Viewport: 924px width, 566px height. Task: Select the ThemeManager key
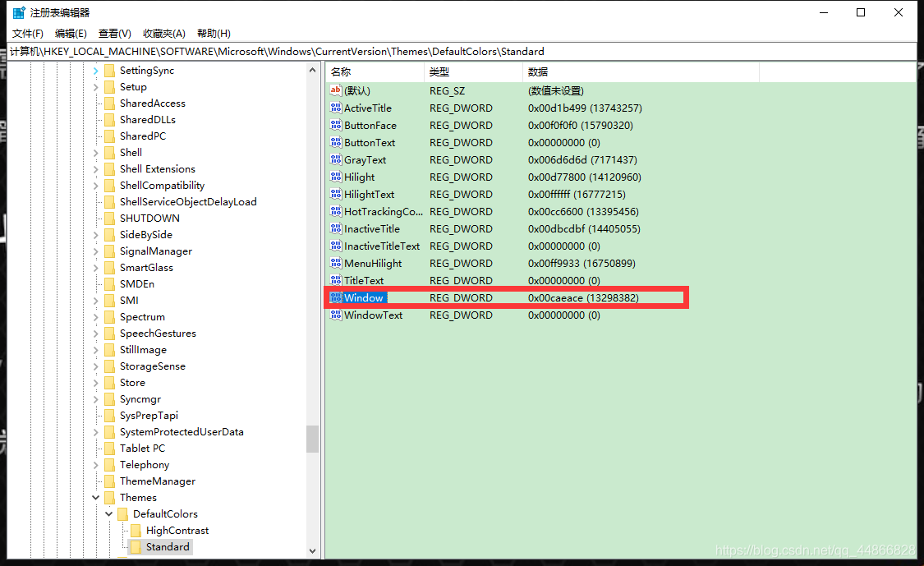(158, 481)
